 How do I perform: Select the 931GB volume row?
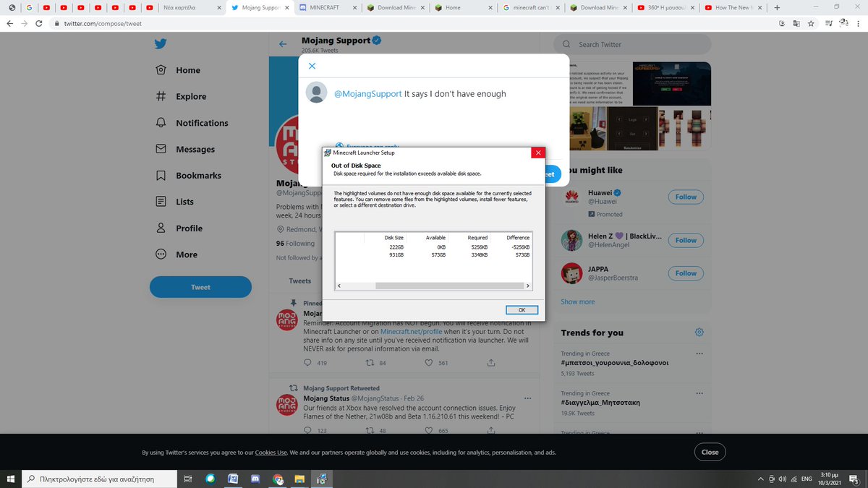tap(433, 254)
